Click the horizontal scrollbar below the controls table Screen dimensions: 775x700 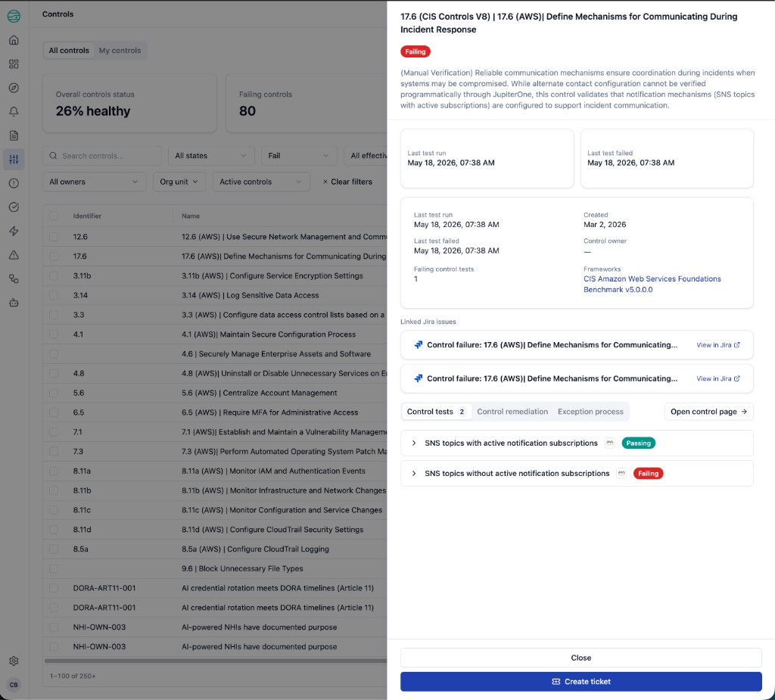tap(216, 661)
